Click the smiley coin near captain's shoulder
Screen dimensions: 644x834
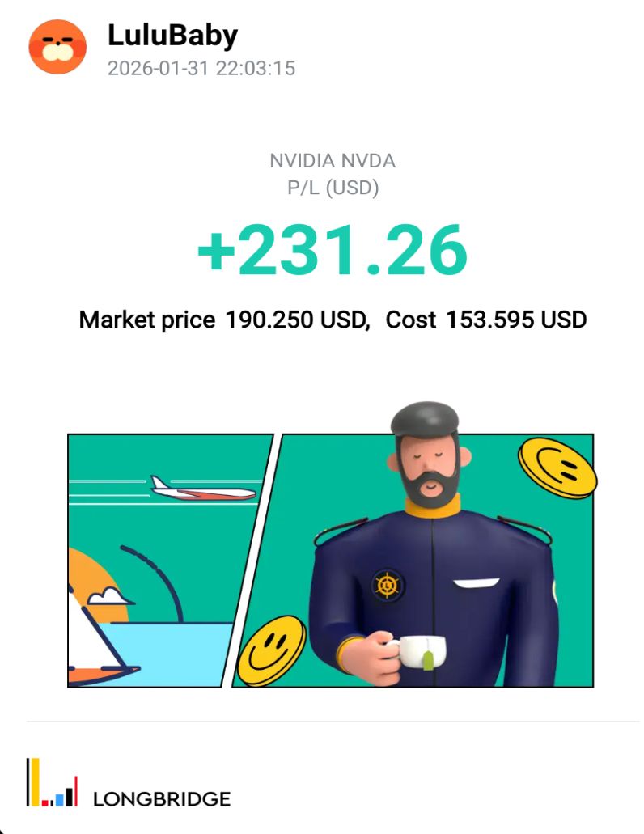click(x=557, y=468)
